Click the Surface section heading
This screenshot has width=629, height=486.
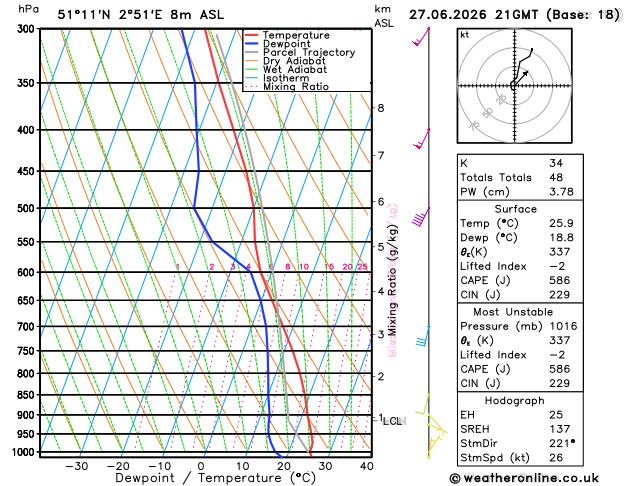coord(515,209)
